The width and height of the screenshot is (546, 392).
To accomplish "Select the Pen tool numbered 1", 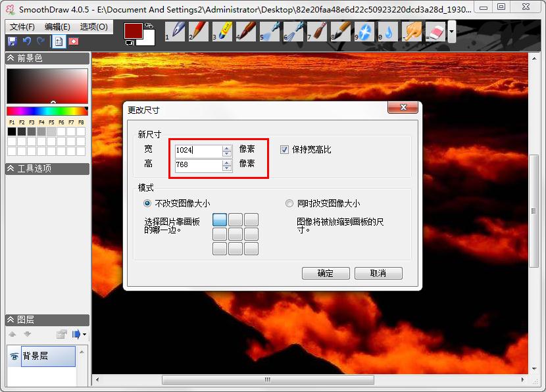I will coord(175,31).
